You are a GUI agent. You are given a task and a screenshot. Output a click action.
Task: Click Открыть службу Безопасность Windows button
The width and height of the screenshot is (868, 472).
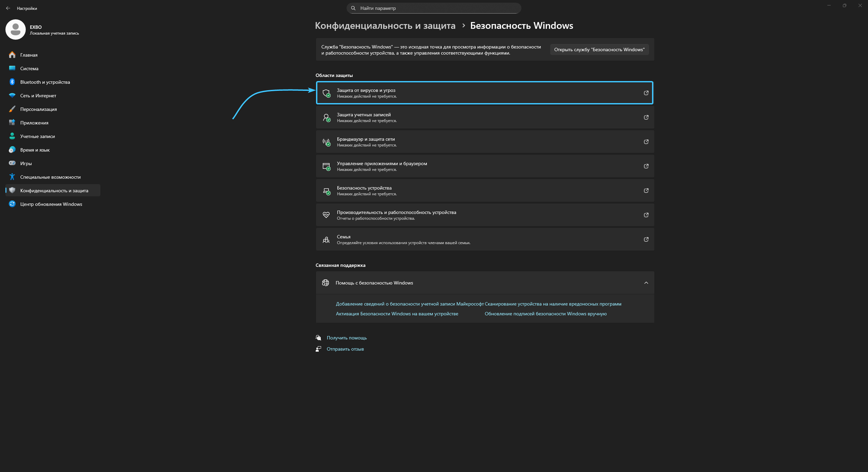pos(599,50)
